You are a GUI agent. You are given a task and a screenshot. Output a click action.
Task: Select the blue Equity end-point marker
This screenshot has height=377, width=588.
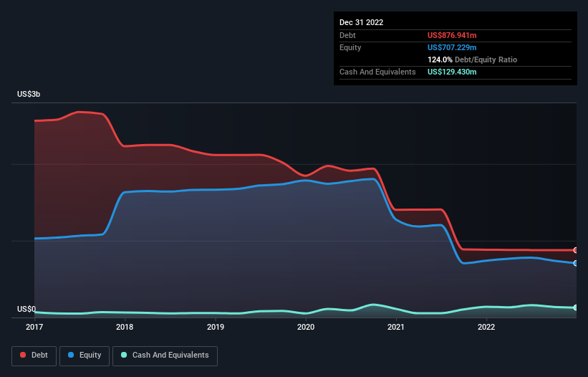576,263
